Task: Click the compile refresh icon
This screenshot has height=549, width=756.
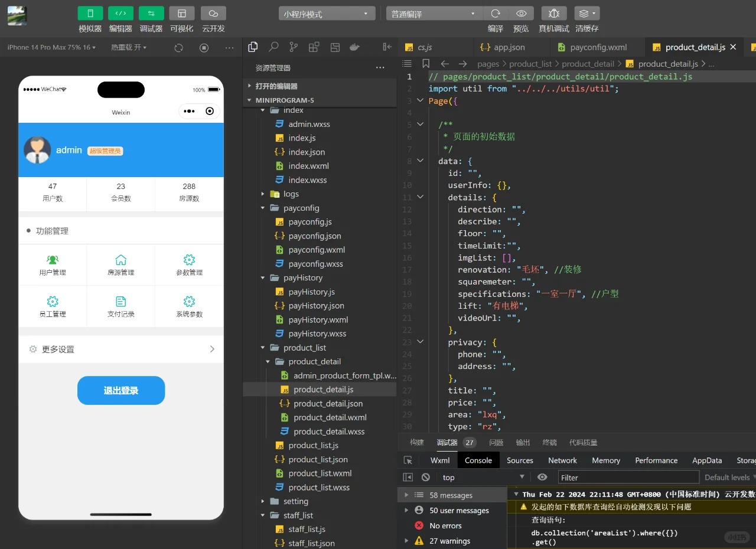Action: (x=496, y=14)
